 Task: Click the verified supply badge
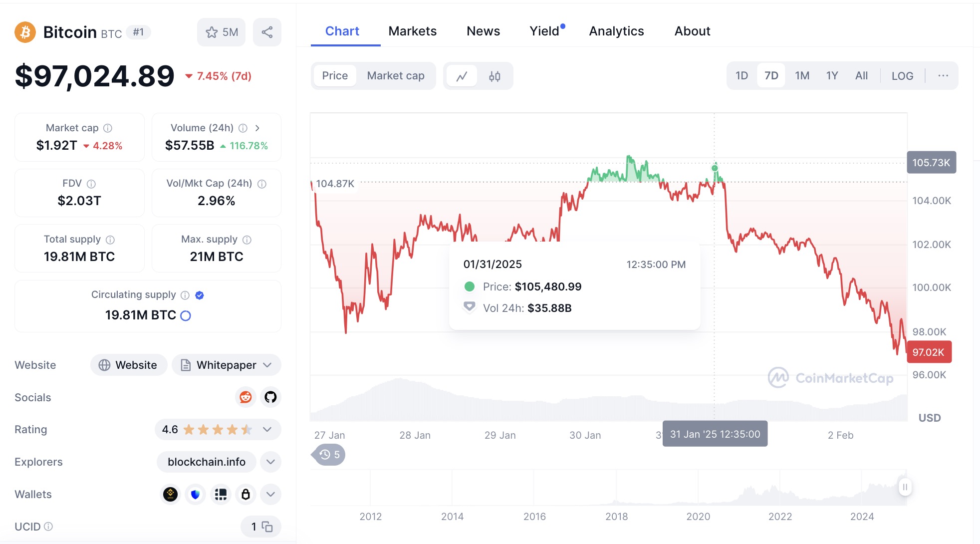pos(200,295)
